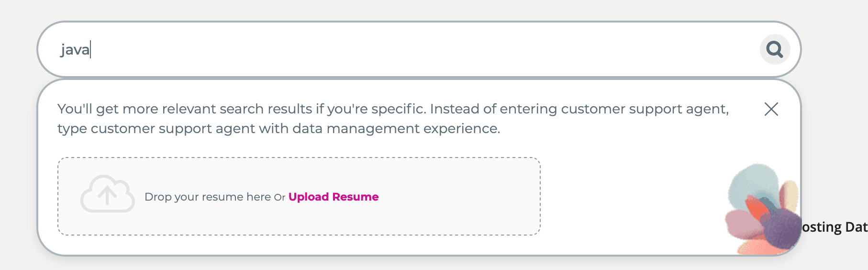Screen dimensions: 868x270
Task: Click the "Or" text before Upload Resume
Action: point(279,197)
